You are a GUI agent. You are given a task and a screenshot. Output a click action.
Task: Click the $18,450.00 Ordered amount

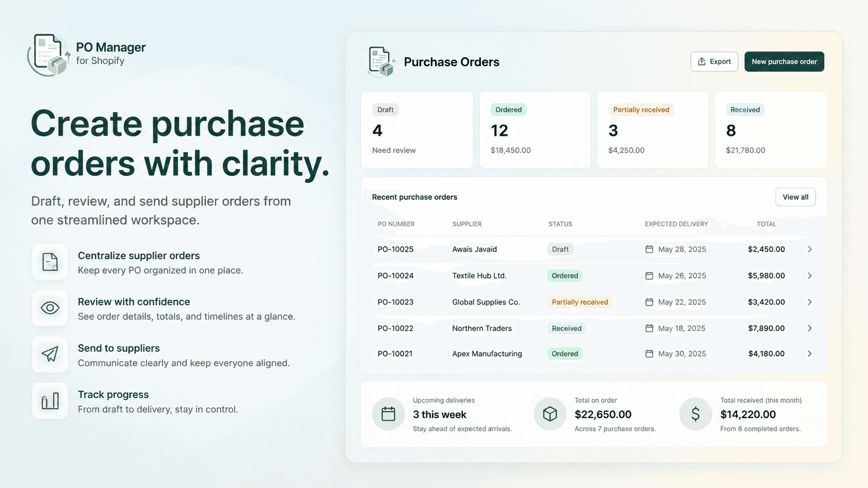pyautogui.click(x=510, y=150)
